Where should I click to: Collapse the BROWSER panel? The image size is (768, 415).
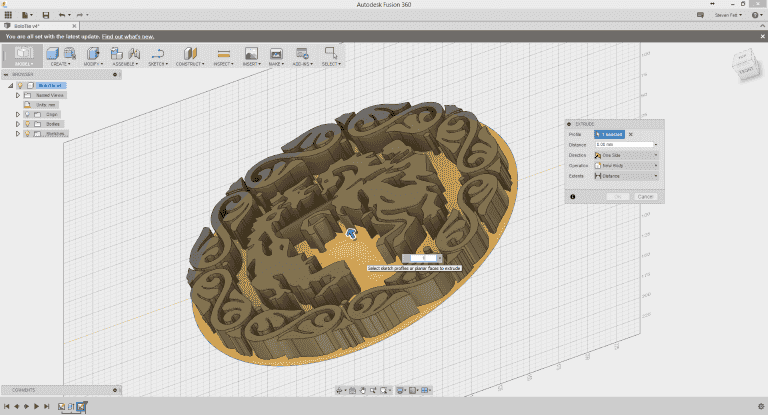(6, 74)
